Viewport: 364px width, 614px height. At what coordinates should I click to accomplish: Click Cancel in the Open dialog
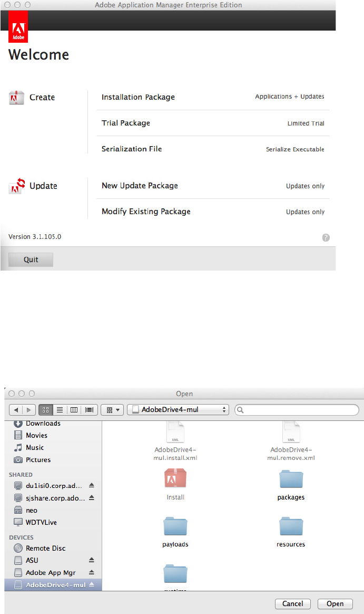[293, 604]
